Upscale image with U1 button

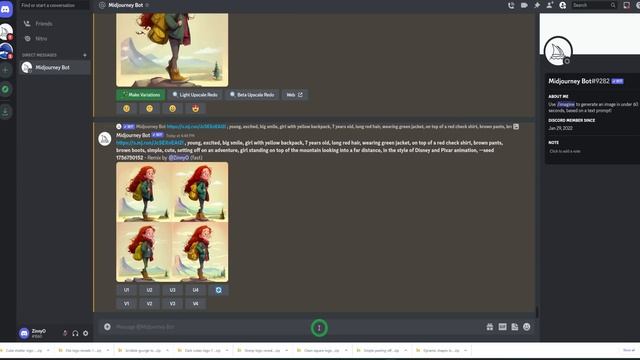127,290
